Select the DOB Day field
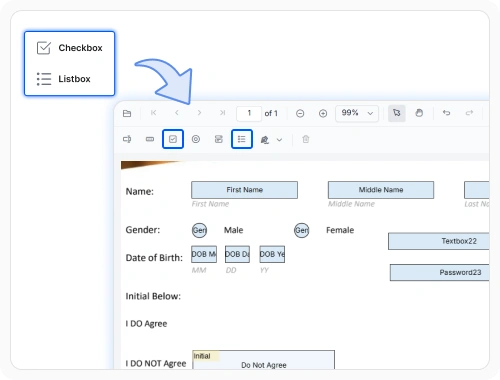 pyautogui.click(x=237, y=254)
